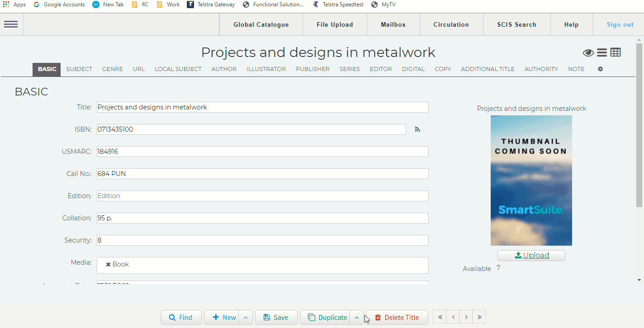Open the NOTE tab
This screenshot has height=328, width=644.
click(576, 69)
